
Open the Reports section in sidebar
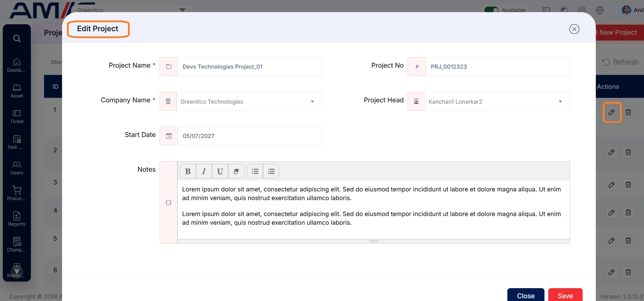17,219
